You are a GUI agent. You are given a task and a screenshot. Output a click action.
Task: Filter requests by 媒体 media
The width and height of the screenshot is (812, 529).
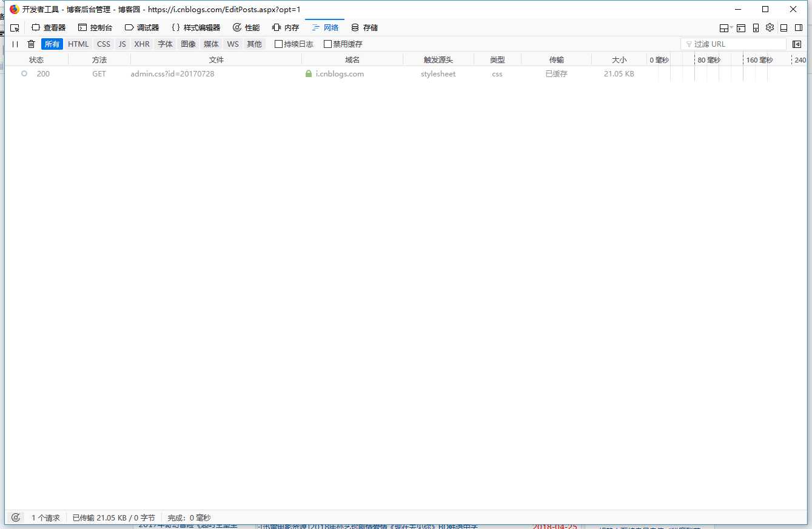click(x=211, y=44)
